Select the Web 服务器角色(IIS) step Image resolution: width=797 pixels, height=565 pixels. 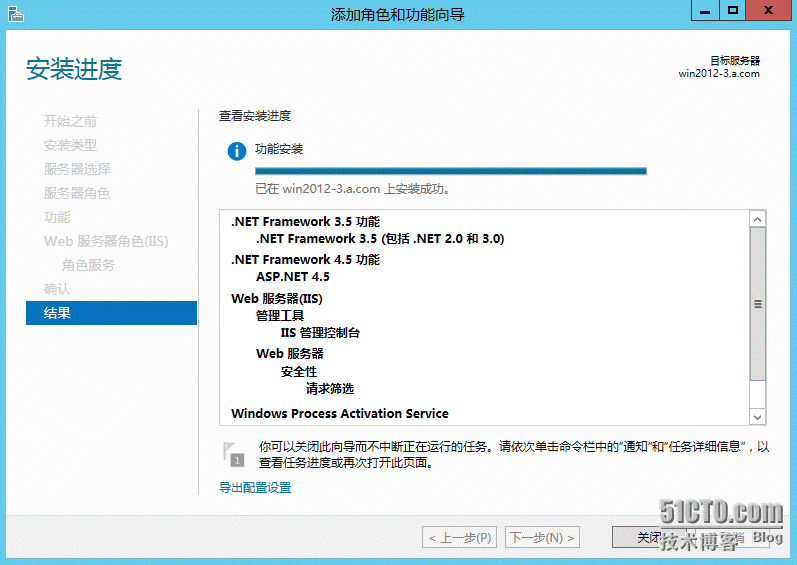(106, 241)
